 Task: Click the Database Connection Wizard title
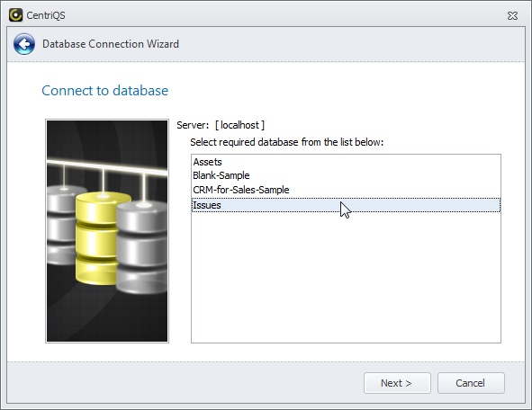[x=111, y=44]
